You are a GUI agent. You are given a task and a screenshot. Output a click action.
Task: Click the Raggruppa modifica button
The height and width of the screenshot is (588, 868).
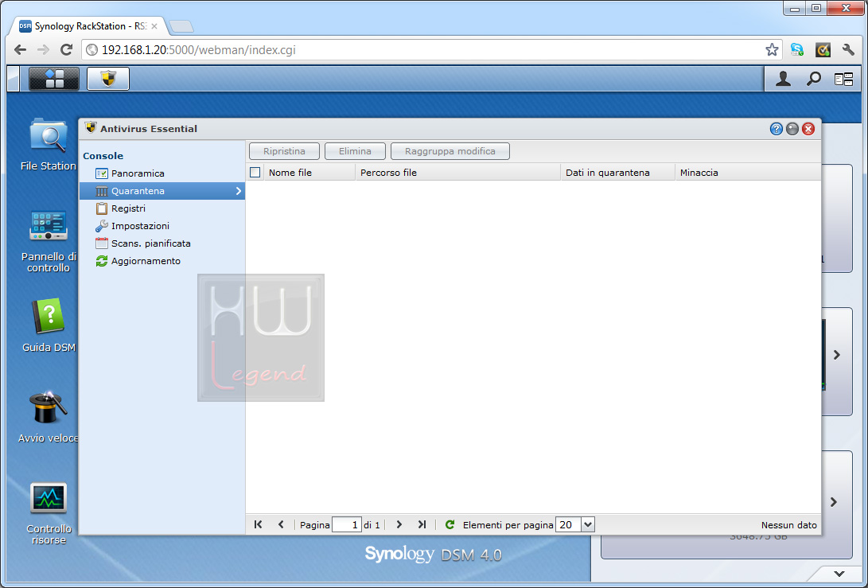point(450,151)
